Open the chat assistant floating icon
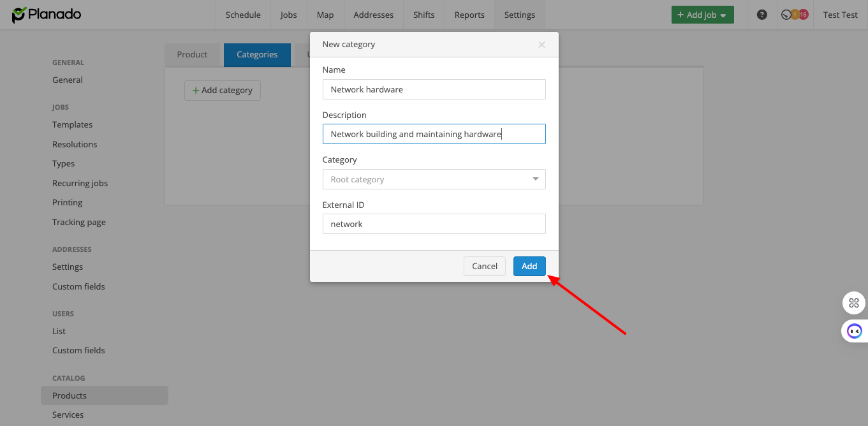 tap(854, 331)
